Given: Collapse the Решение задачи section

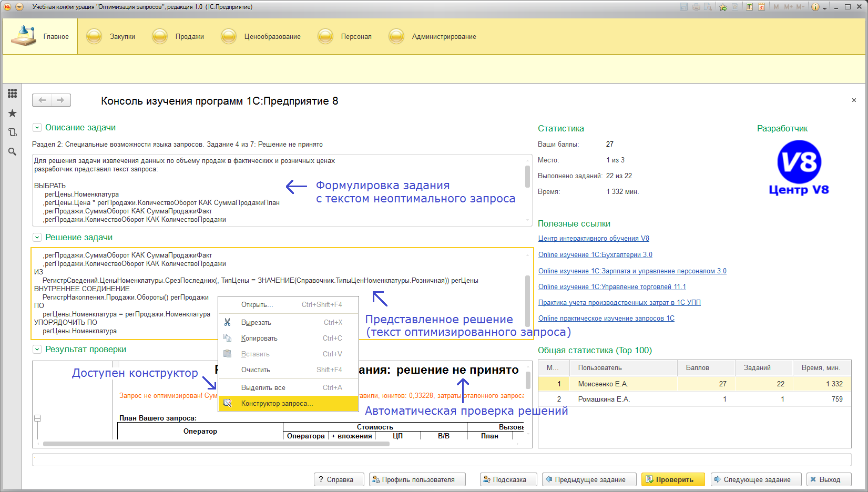Looking at the screenshot, I should click(x=37, y=237).
